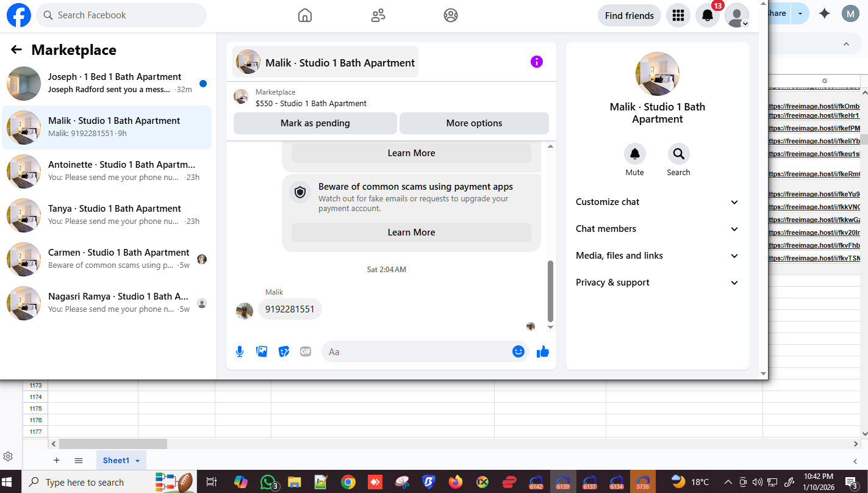Expand the Customize chat section
868x493 pixels.
658,202
